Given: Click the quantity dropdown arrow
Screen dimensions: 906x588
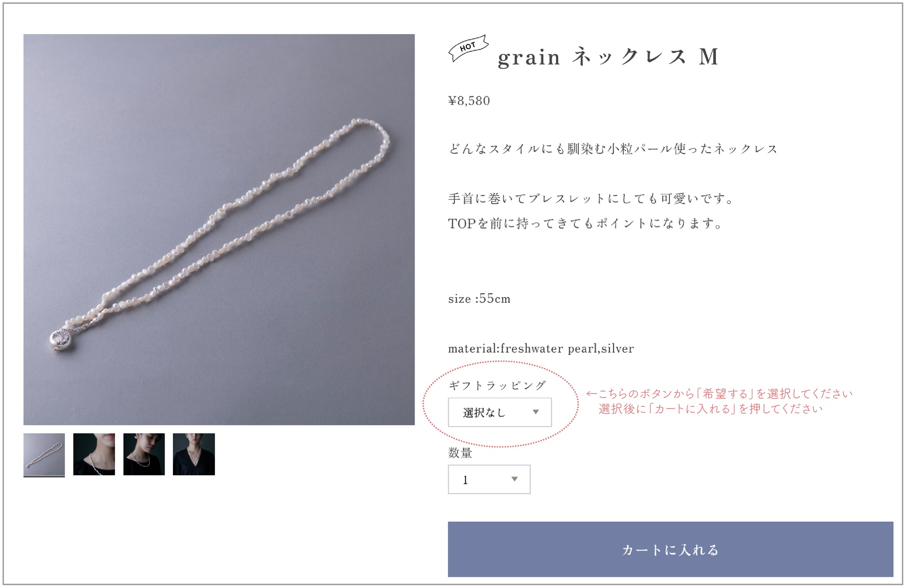Looking at the screenshot, I should (x=514, y=479).
